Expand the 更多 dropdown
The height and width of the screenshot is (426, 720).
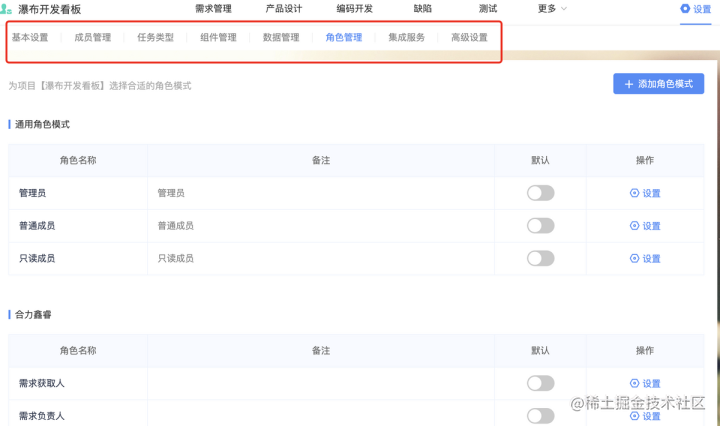(x=552, y=9)
